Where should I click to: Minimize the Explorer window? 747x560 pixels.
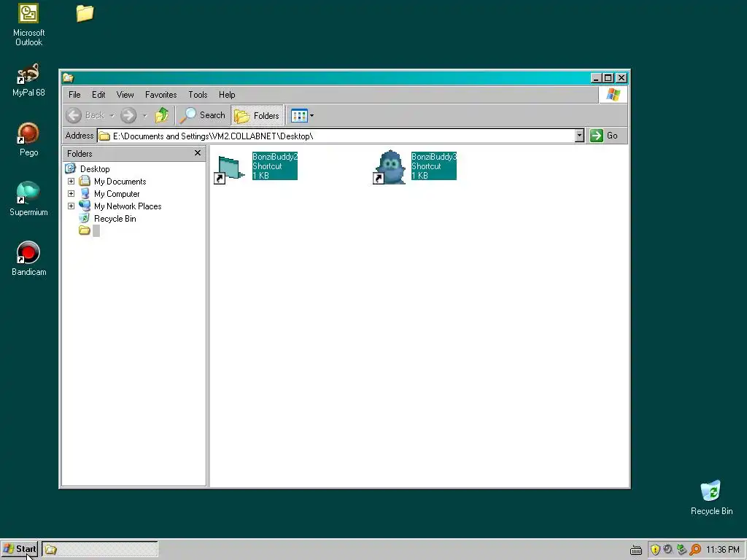[x=597, y=77]
